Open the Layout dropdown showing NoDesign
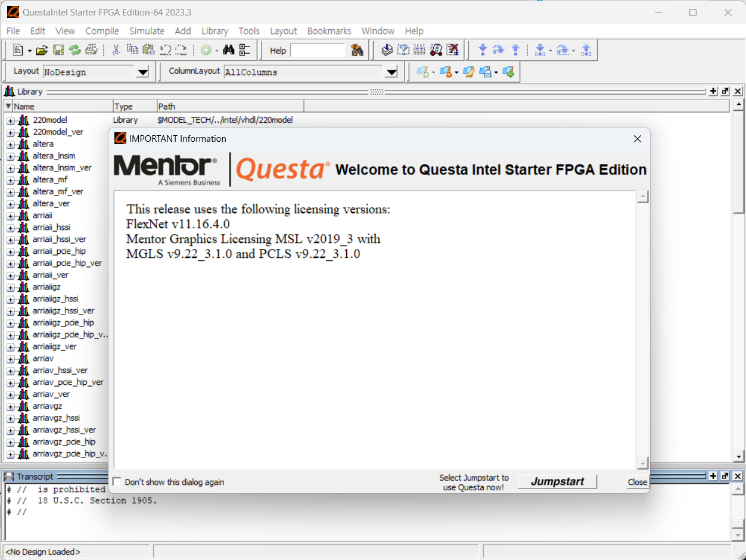 (x=142, y=71)
